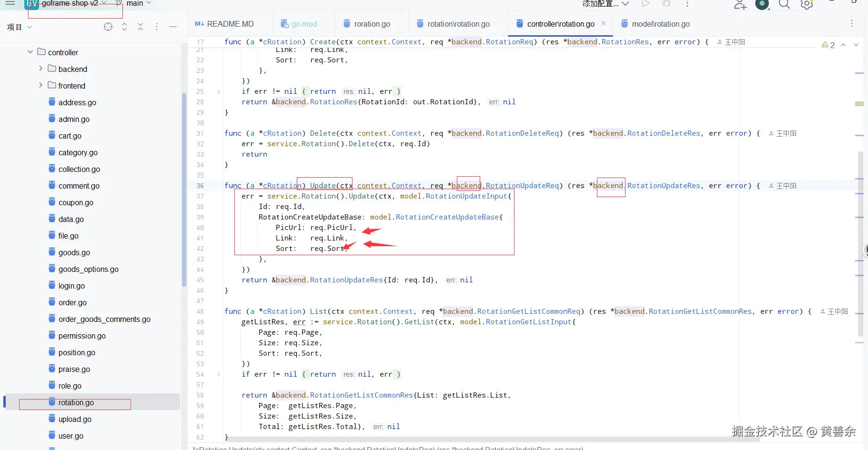This screenshot has width=868, height=450.
Task: Open cart.go in the project tree
Action: (70, 136)
